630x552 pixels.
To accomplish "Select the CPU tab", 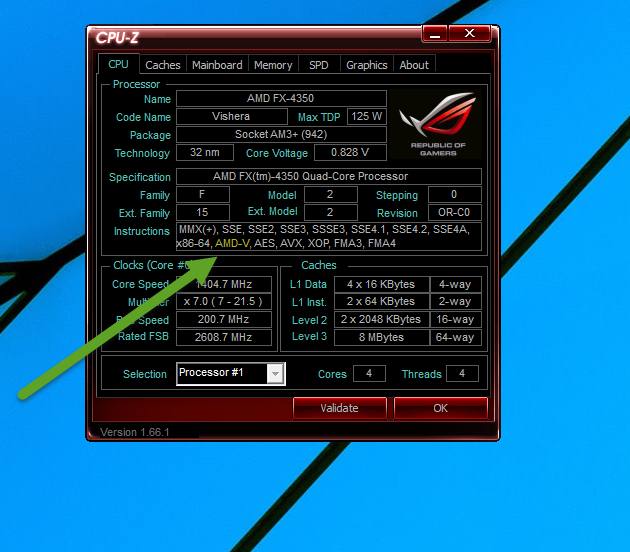I will tap(119, 64).
